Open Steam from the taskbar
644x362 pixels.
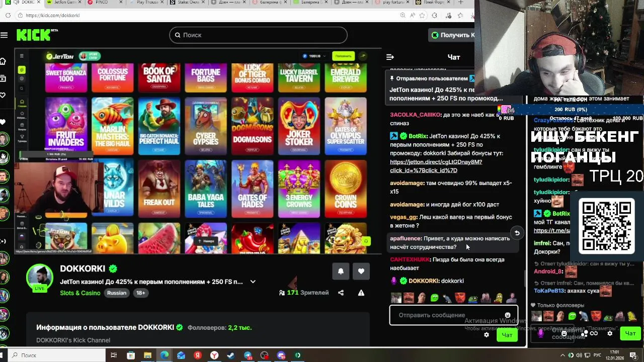(231, 355)
